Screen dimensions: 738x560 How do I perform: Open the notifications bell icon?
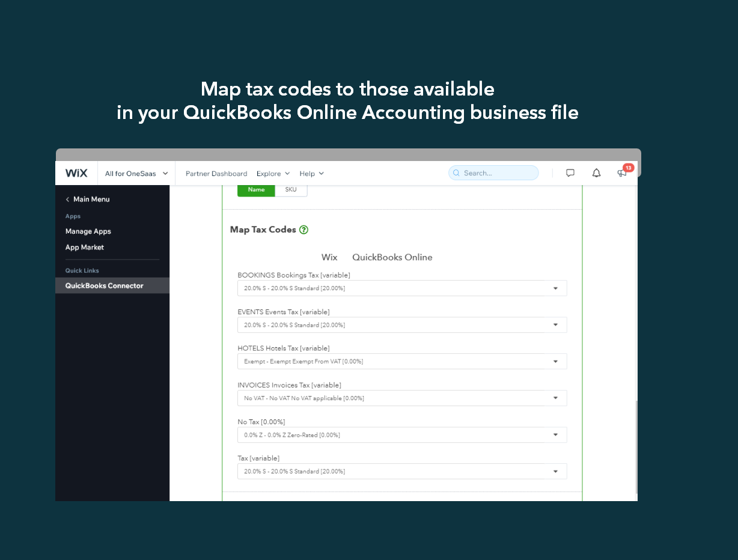coord(596,173)
